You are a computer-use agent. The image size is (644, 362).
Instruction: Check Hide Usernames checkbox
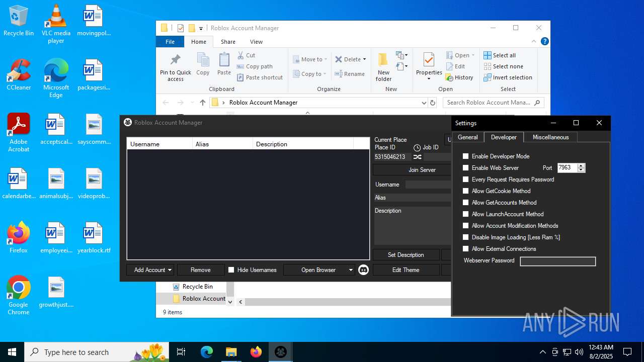(x=231, y=270)
